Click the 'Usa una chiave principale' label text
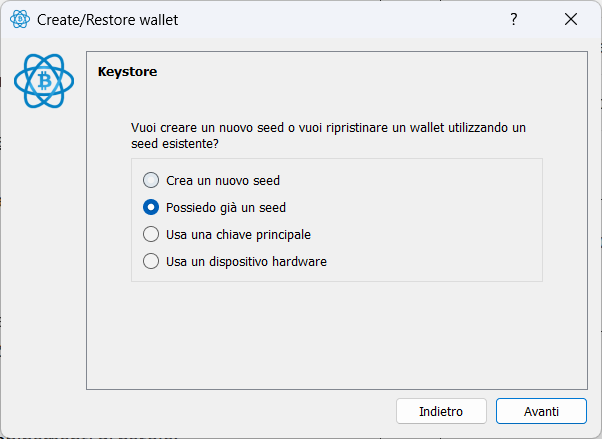This screenshot has height=439, width=602. click(238, 235)
